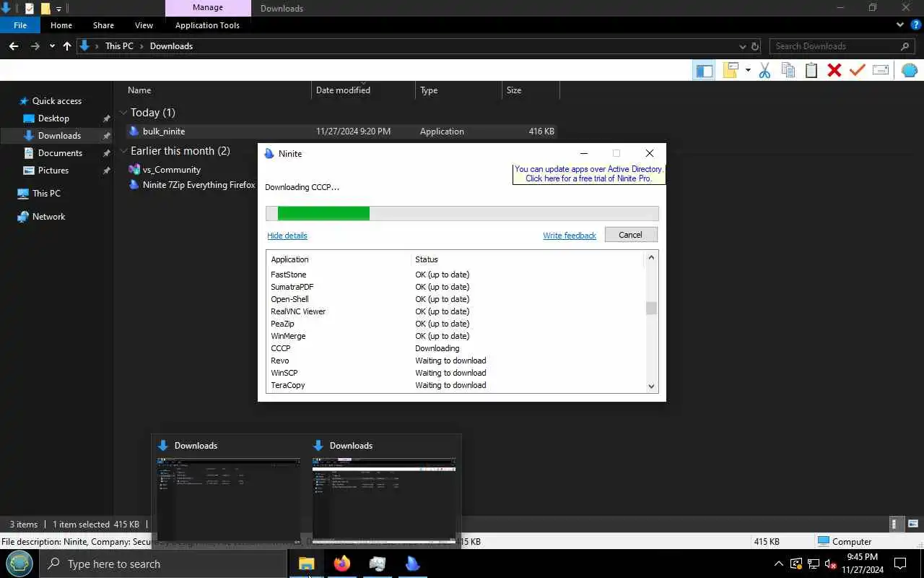924x578 pixels.
Task: Go back using the Back arrow
Action: (13, 46)
